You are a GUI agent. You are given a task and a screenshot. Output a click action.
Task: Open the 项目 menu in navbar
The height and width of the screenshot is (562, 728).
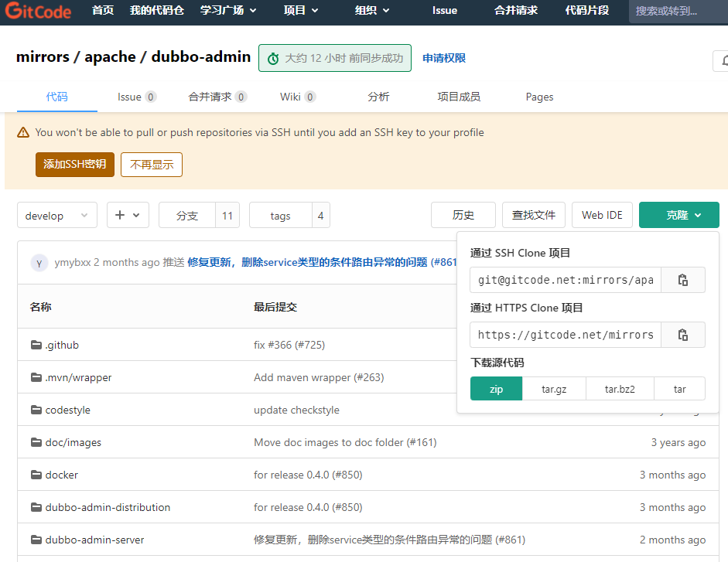click(301, 10)
